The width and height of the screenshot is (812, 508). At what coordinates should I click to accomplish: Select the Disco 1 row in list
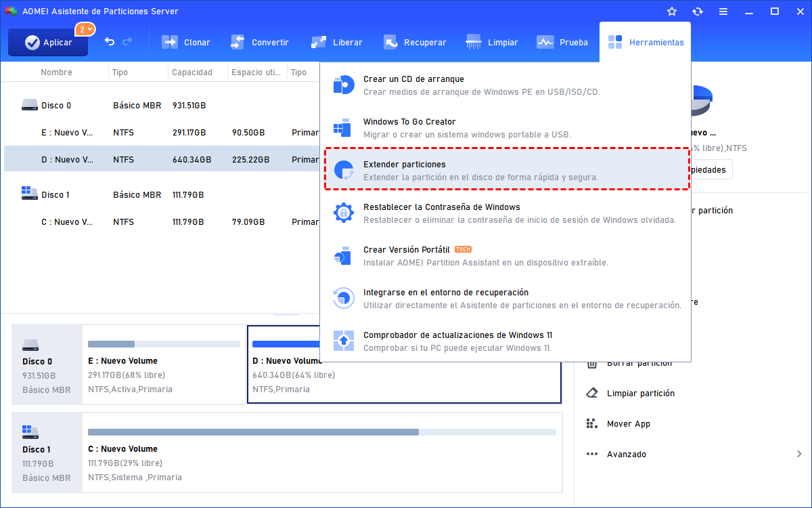[x=161, y=195]
